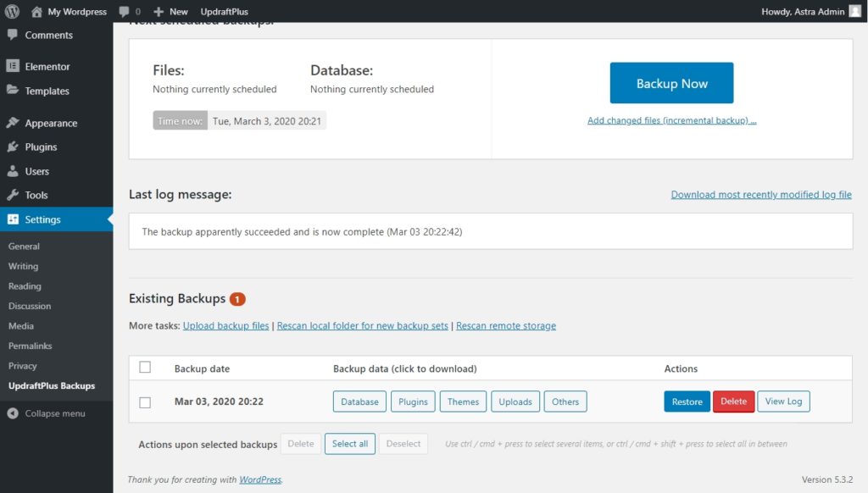868x493 pixels.
Task: Click the blue Restore button
Action: [687, 402]
